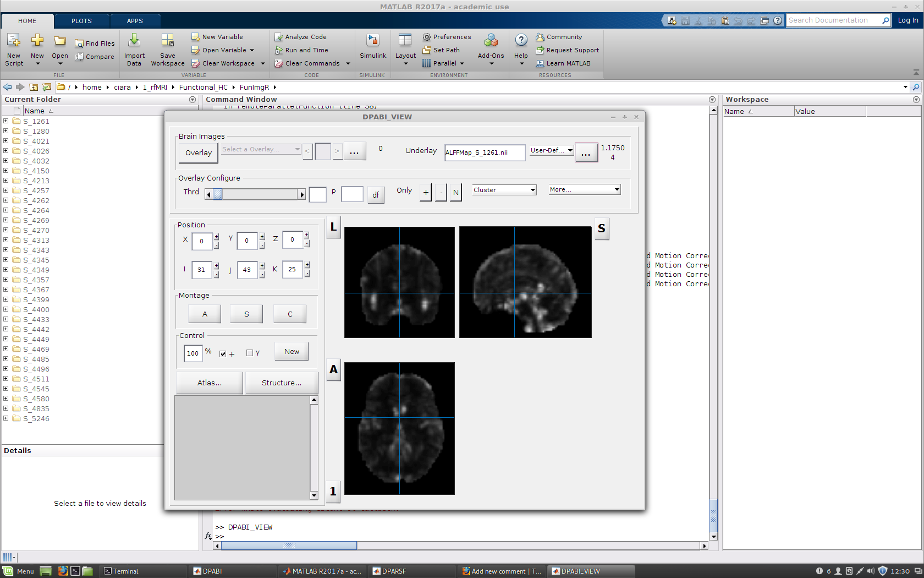Click the Help question mark icon

[521, 40]
